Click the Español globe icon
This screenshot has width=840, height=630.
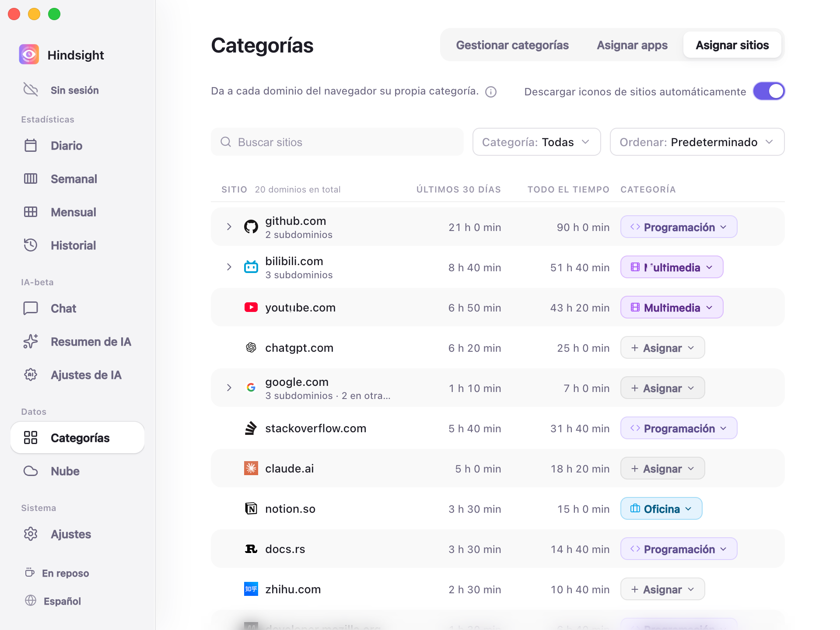(31, 600)
